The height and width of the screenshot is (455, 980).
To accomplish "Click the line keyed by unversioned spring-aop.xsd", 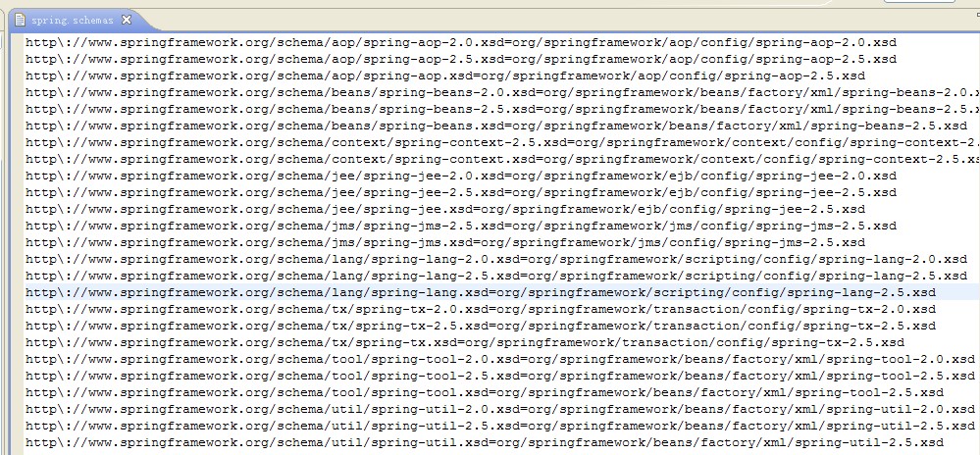I will (x=445, y=76).
